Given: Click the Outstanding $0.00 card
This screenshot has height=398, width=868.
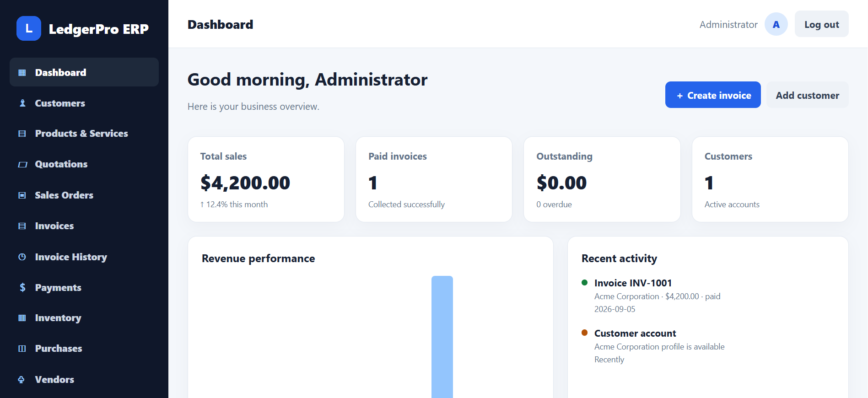Looking at the screenshot, I should 602,179.
